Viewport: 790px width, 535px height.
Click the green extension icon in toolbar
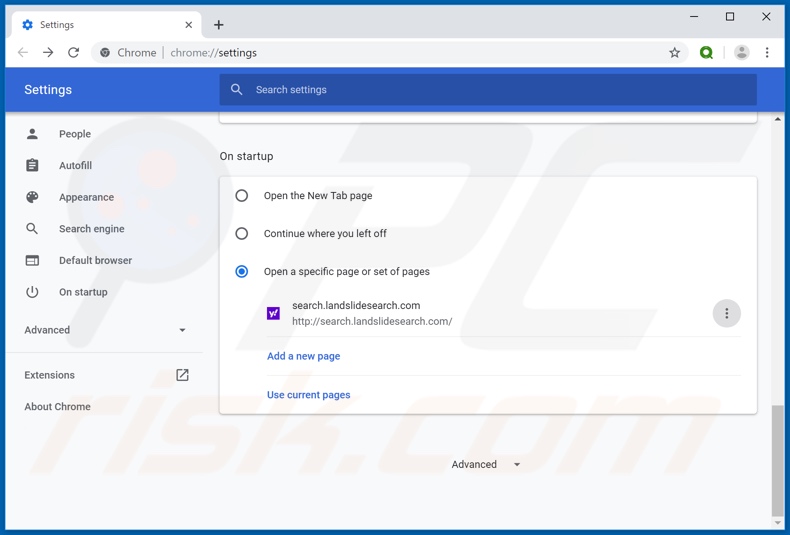[707, 53]
